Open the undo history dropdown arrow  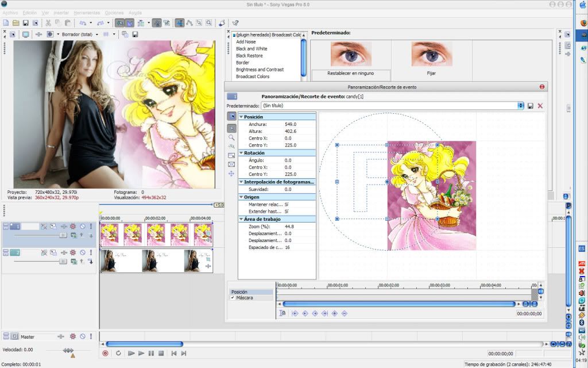tap(91, 23)
